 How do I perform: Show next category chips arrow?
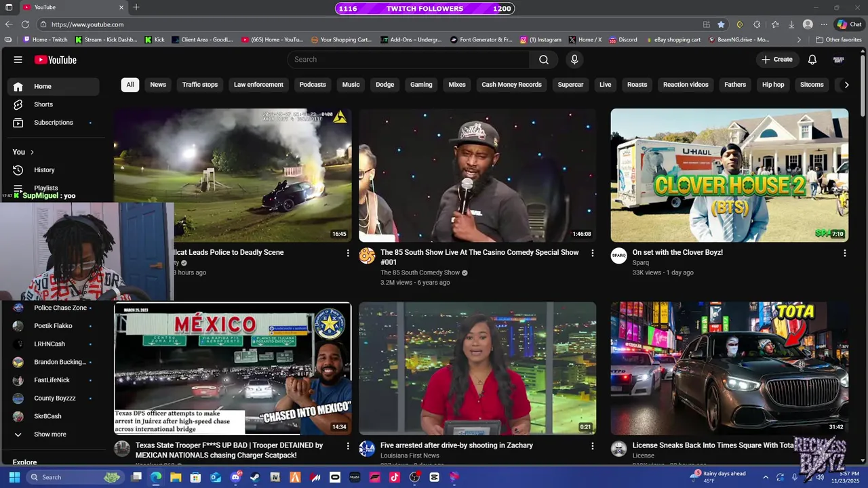[846, 85]
